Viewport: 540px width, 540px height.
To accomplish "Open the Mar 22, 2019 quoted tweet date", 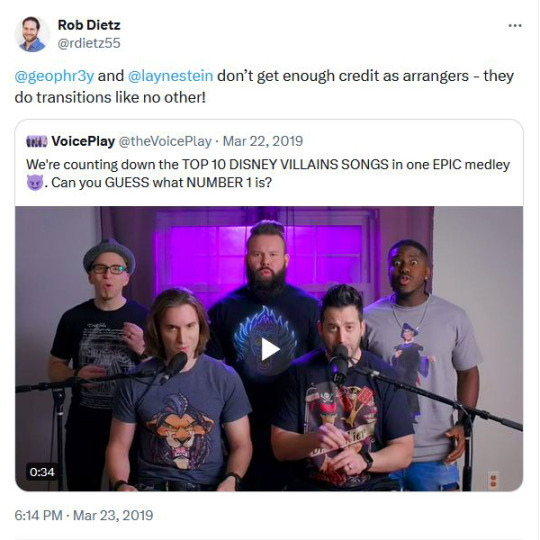I will [x=263, y=141].
